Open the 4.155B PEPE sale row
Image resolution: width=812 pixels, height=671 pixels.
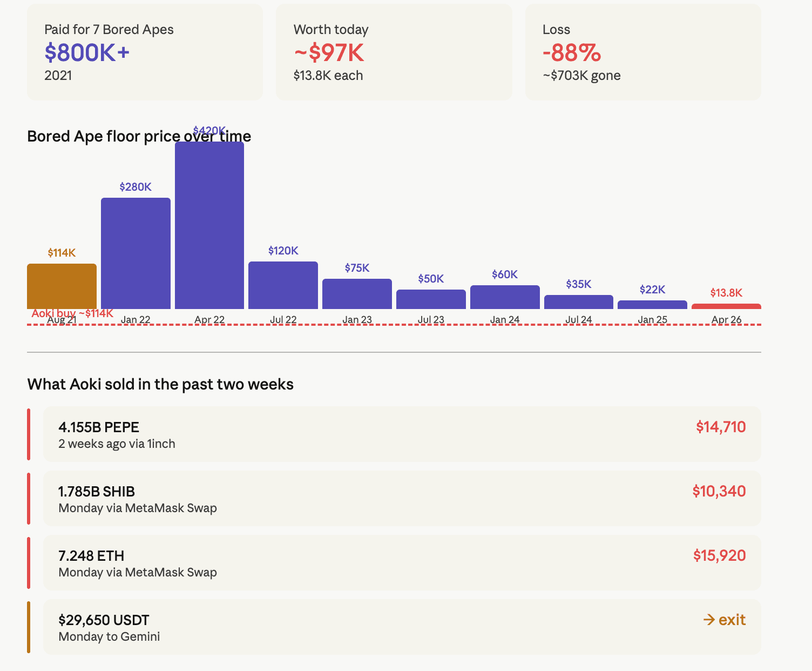click(x=402, y=434)
